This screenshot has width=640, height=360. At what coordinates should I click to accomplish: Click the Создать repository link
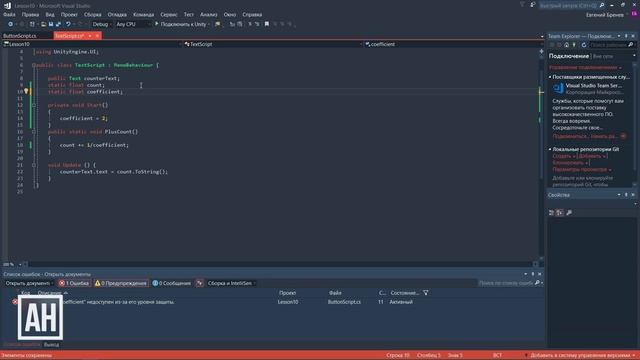tap(562, 156)
